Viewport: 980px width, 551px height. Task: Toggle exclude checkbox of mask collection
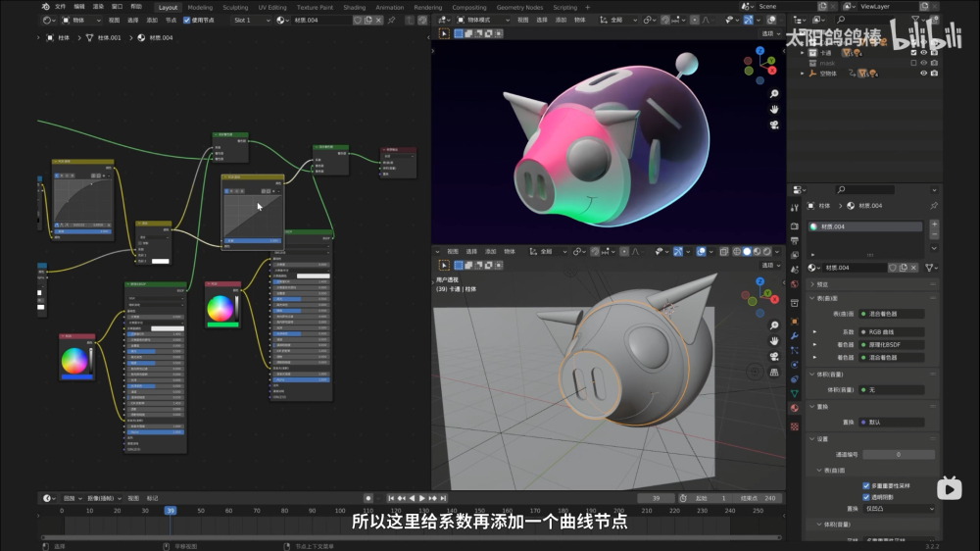(913, 63)
